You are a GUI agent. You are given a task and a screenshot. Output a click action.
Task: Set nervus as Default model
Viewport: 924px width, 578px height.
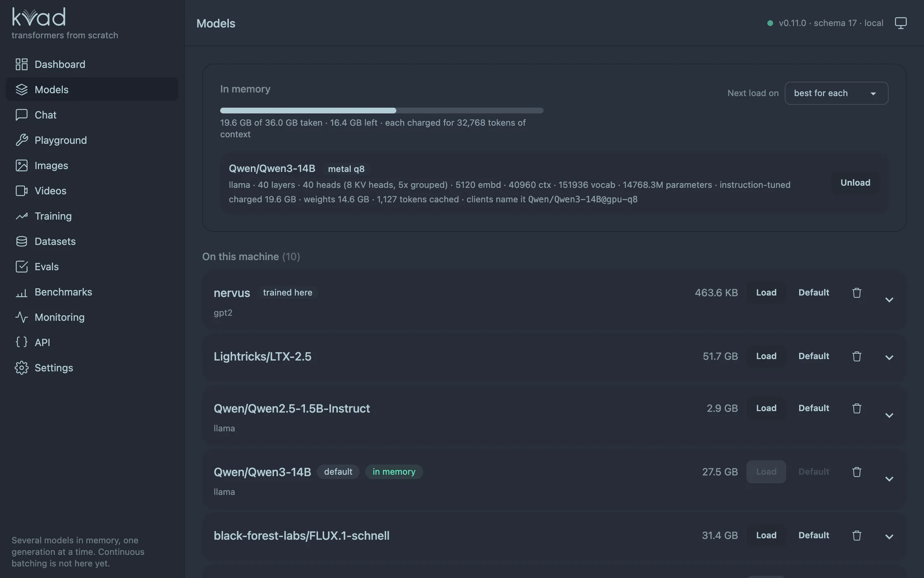(813, 293)
